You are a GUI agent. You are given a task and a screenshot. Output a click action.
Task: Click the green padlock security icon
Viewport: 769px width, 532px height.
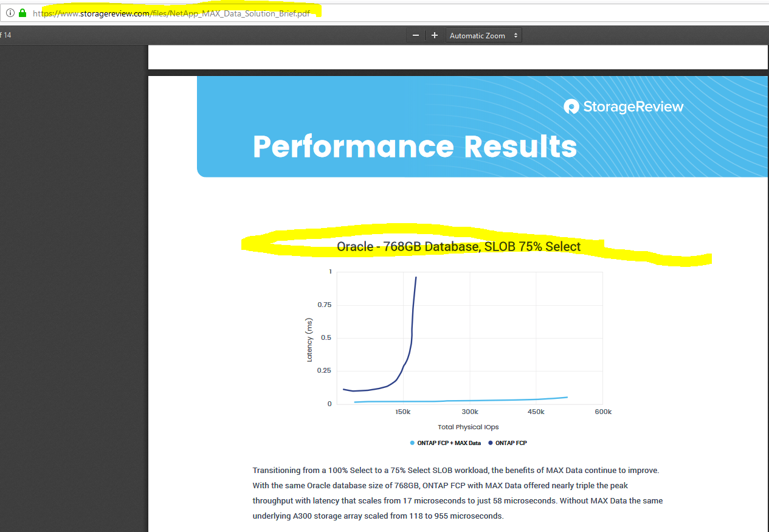click(x=23, y=13)
